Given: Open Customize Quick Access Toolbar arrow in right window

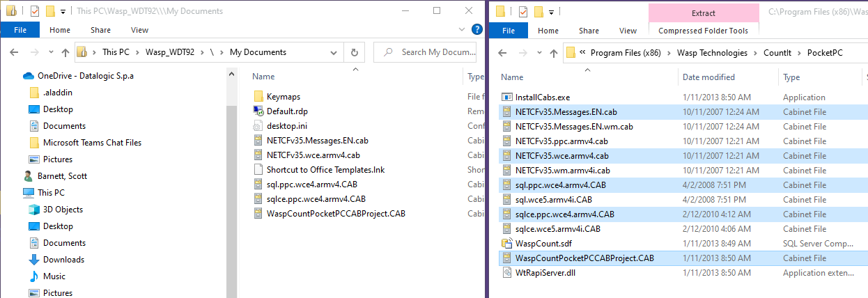Looking at the screenshot, I should (x=551, y=12).
